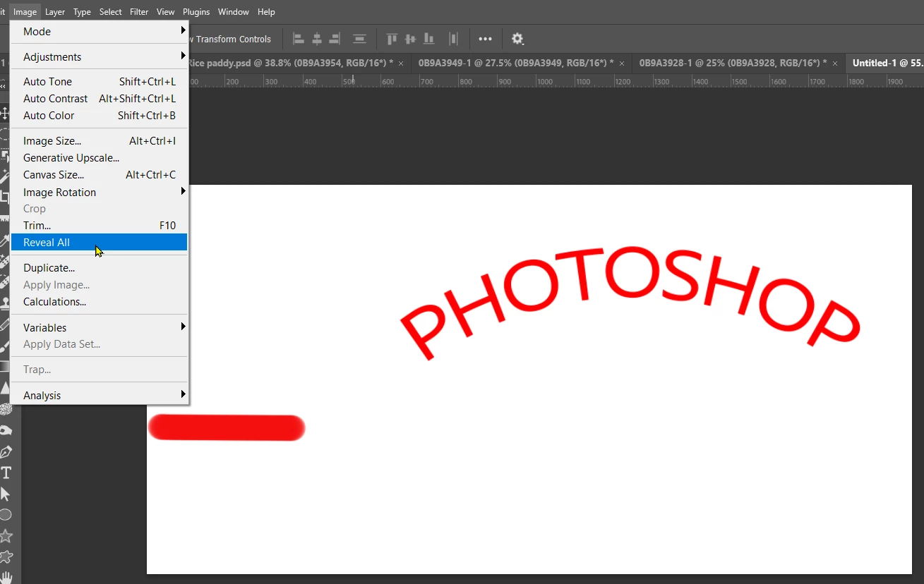The image size is (924, 584).
Task: Close the Rice paddy.psd document tab
Action: [401, 63]
